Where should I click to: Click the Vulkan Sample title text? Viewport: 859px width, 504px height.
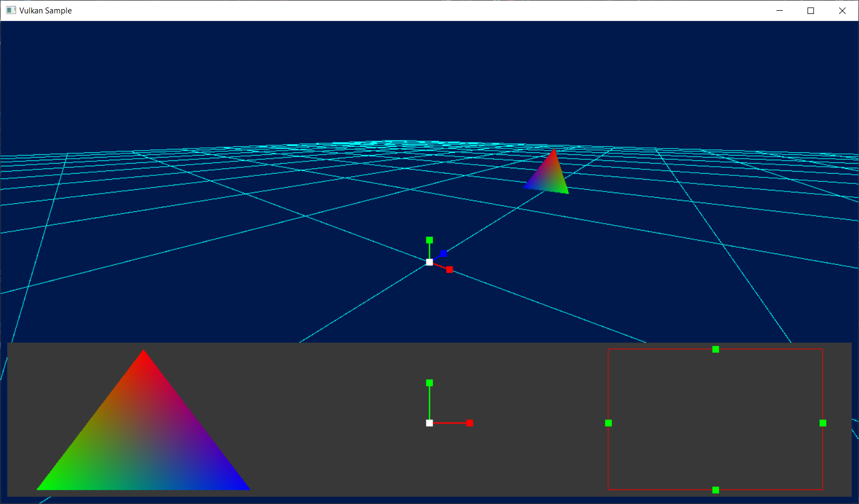46,11
